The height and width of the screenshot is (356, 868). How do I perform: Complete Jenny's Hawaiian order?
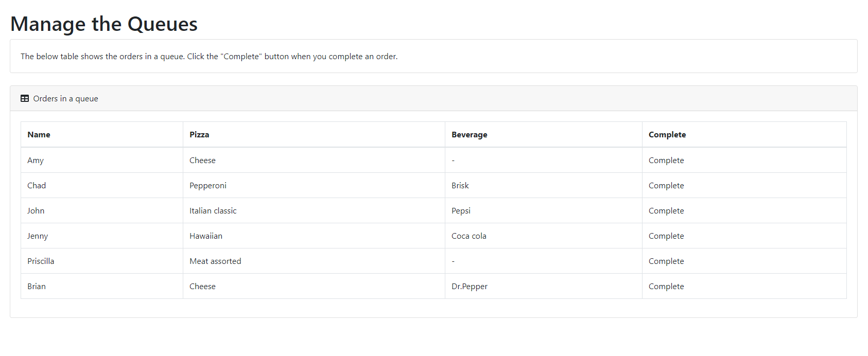pyautogui.click(x=666, y=236)
